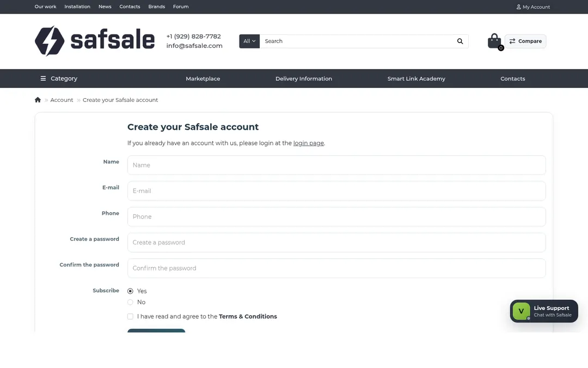Go to Marketplace in navigation bar
This screenshot has height=368, width=588.
203,79
